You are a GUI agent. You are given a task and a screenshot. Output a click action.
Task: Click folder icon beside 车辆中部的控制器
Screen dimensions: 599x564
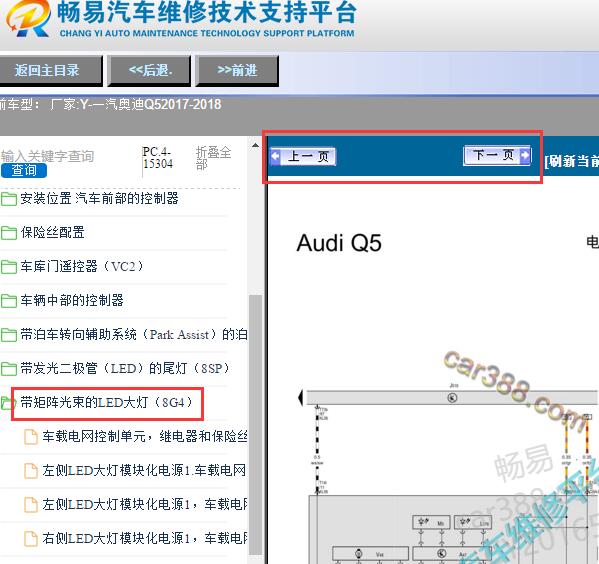click(8, 301)
